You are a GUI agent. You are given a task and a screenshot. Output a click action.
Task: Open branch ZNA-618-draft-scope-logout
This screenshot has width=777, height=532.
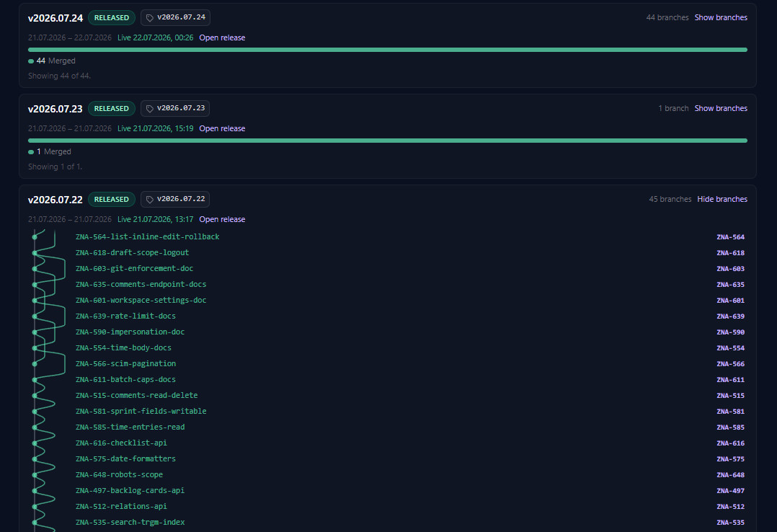[132, 253]
